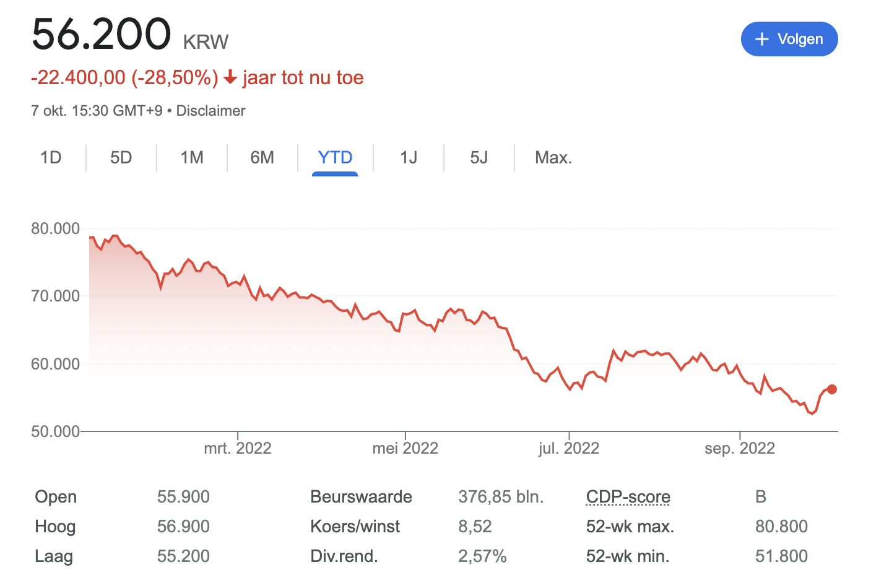884x588 pixels.
Task: Click the Beurswaarde value 376,85 bln.
Action: (x=501, y=497)
